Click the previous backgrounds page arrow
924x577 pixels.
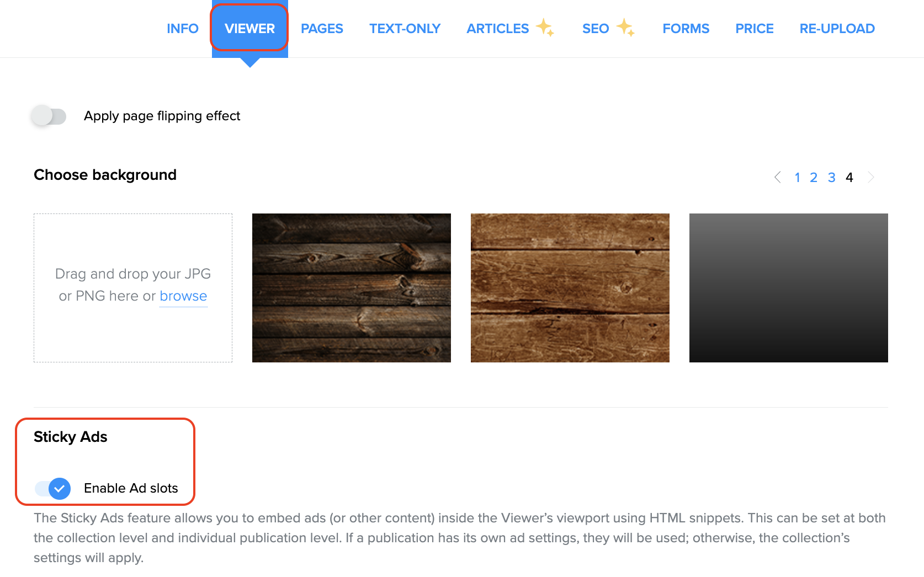pos(778,178)
